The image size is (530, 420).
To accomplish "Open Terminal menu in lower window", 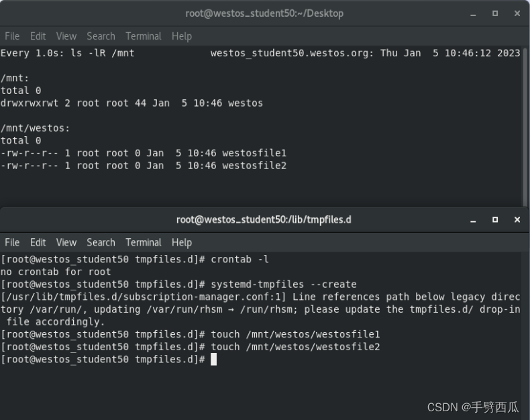I will [x=144, y=242].
